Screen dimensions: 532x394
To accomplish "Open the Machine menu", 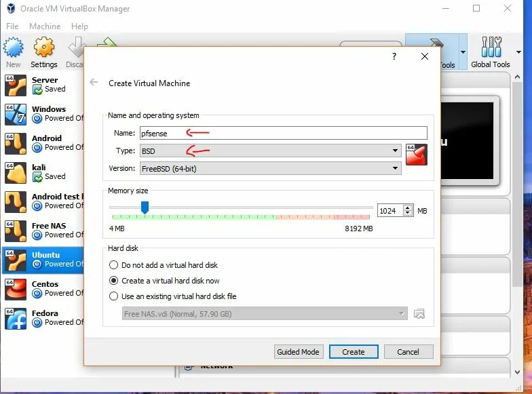I will coord(45,26).
